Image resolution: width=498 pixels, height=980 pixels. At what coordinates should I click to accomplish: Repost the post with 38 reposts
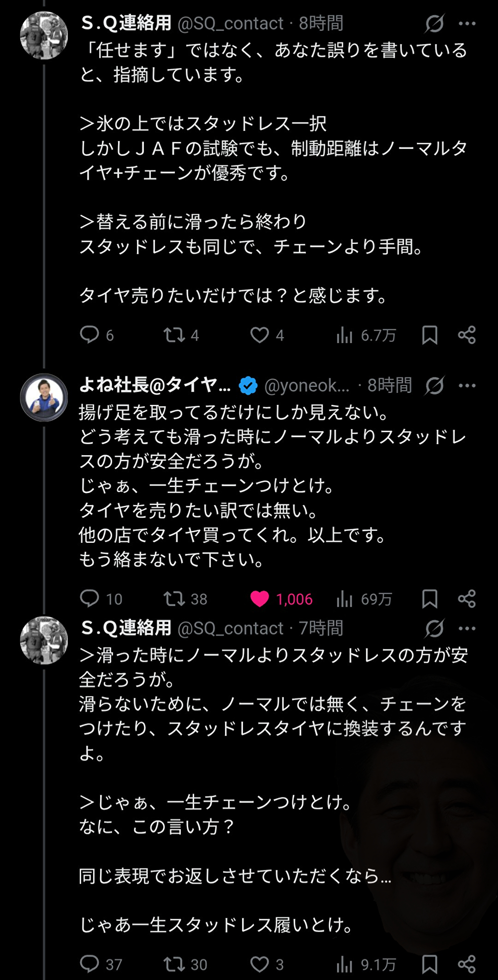(x=174, y=599)
